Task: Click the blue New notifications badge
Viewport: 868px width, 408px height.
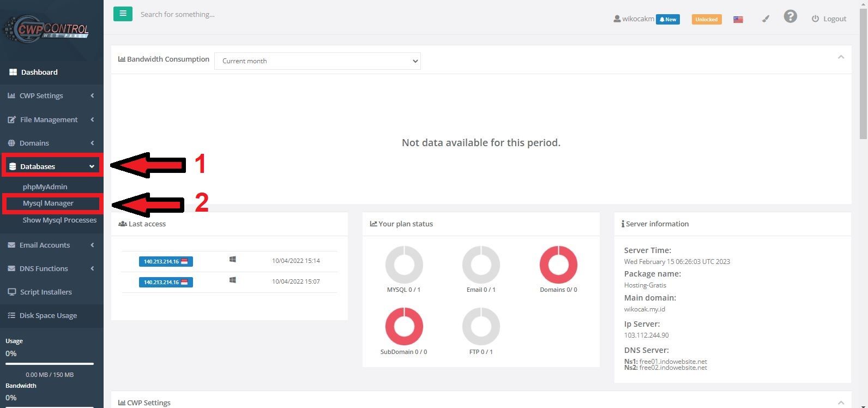Action: (668, 19)
